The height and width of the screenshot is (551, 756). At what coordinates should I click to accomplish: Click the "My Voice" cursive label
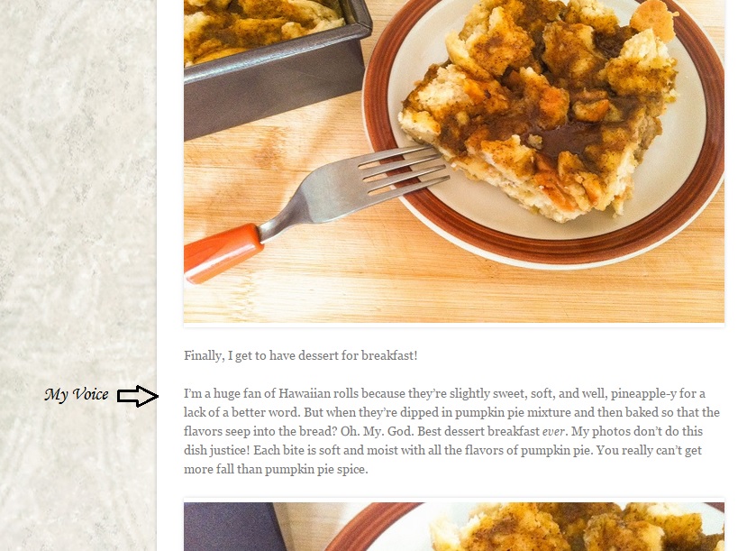(x=77, y=395)
